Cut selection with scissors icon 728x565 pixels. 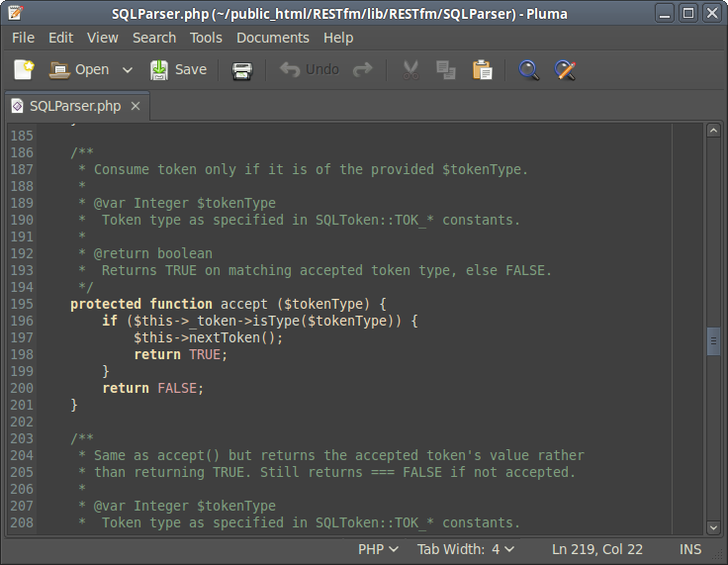410,70
